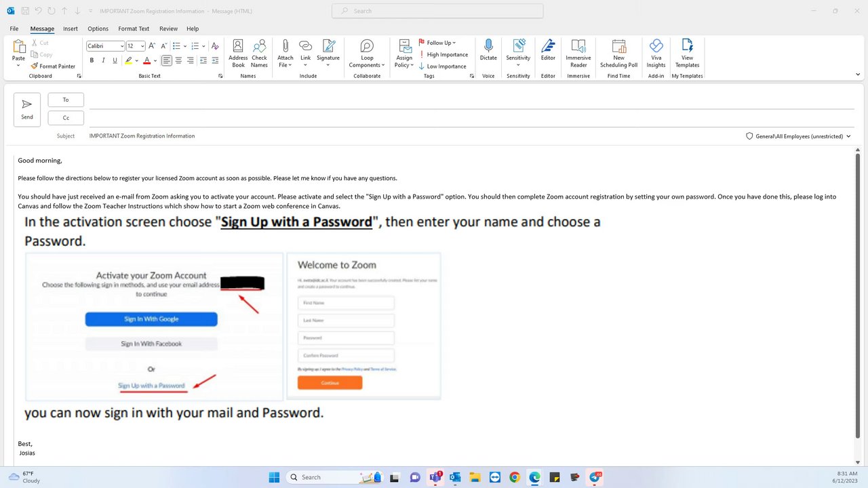Click the Cc button

pos(66,118)
